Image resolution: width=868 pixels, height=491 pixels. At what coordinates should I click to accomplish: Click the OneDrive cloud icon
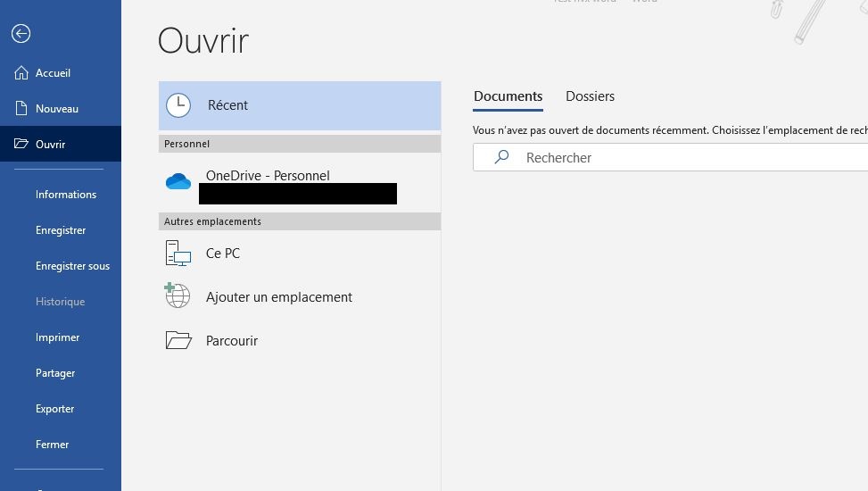[178, 182]
